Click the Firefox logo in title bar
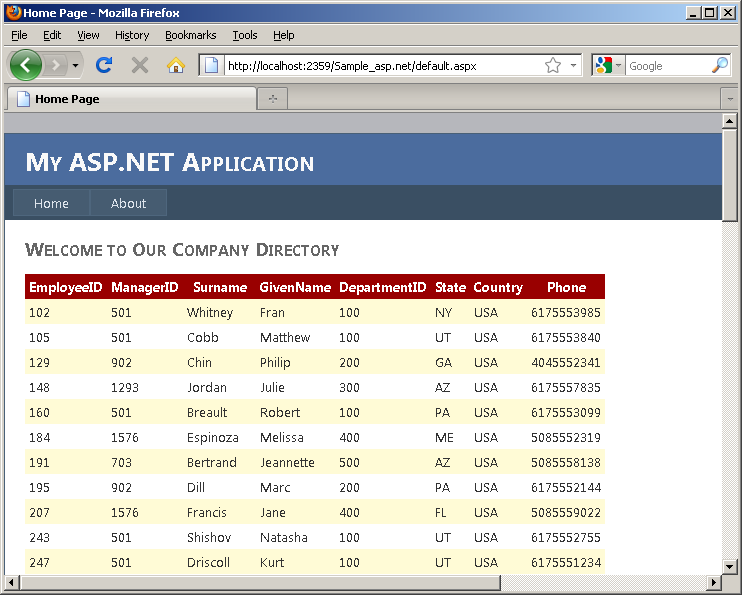This screenshot has width=742, height=595. click(x=13, y=12)
